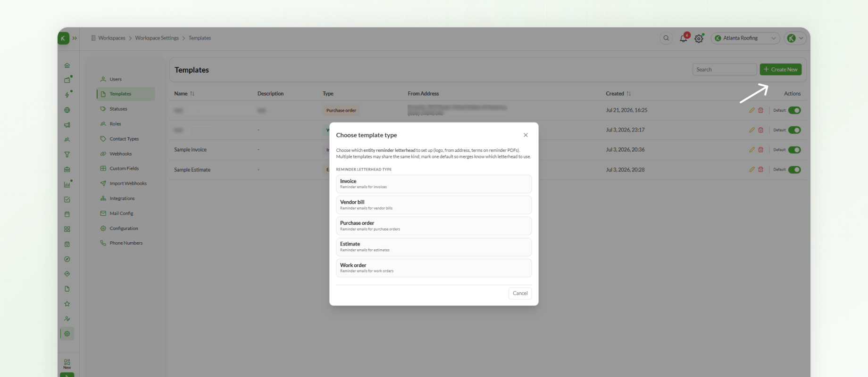Open the globe icon in the left rail
The height and width of the screenshot is (377, 868).
67,110
